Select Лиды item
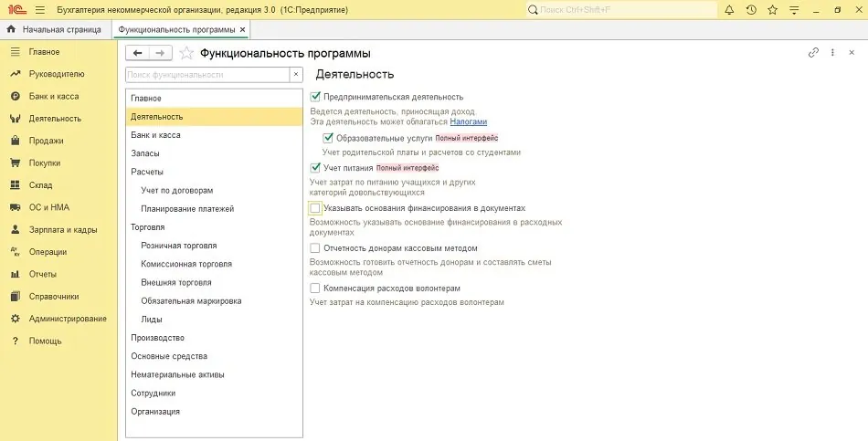This screenshot has width=868, height=441. (214, 320)
